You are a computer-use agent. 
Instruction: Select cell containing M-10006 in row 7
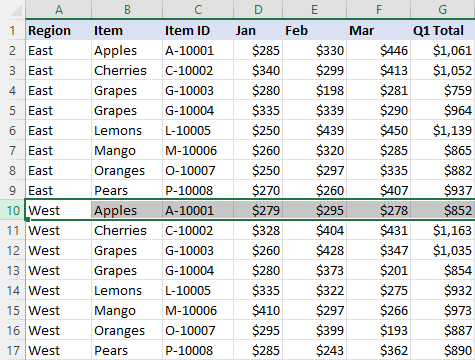pos(198,150)
